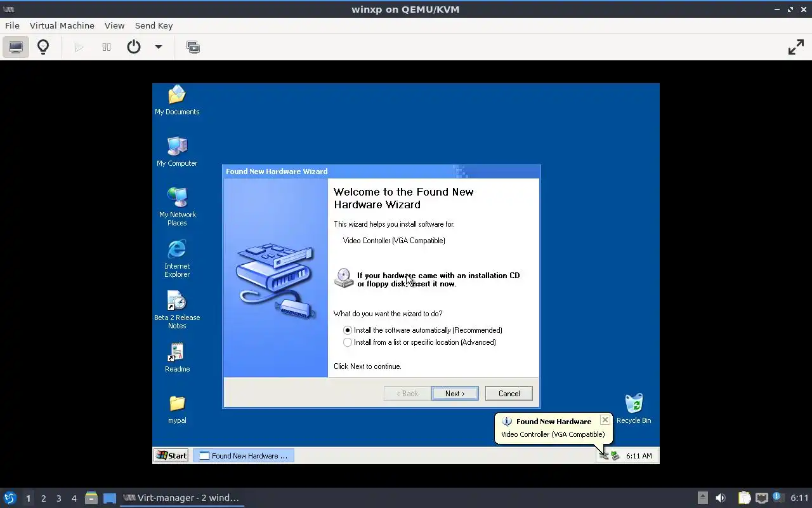Toggle fullscreen view of VM
This screenshot has width=812, height=508.
click(796, 47)
